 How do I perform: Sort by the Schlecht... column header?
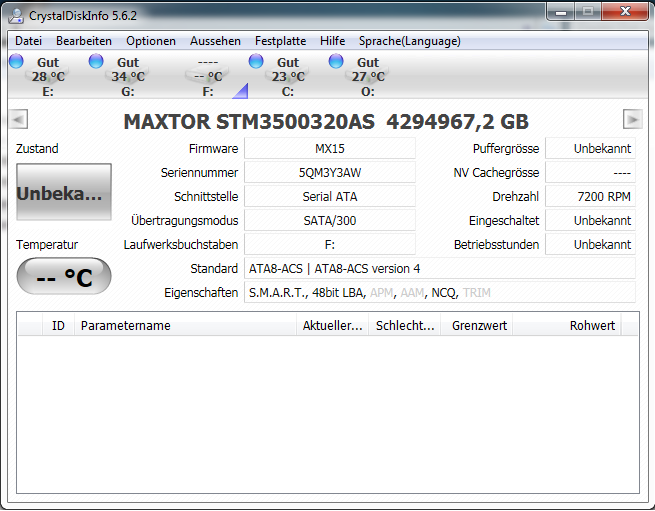click(x=405, y=325)
